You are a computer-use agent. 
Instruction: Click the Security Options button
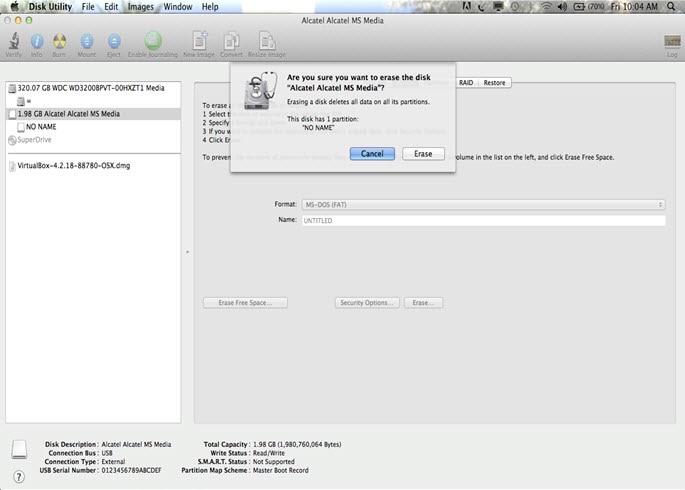367,303
